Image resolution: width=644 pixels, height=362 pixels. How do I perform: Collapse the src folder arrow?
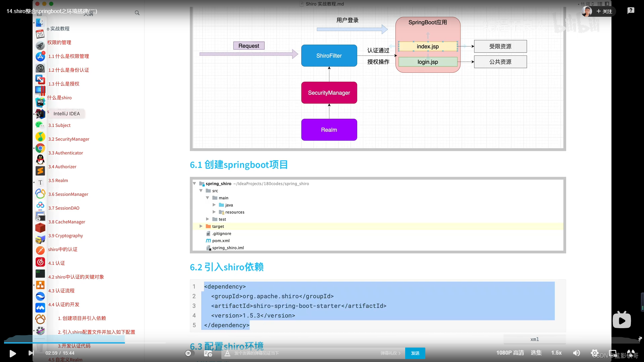[201, 191]
